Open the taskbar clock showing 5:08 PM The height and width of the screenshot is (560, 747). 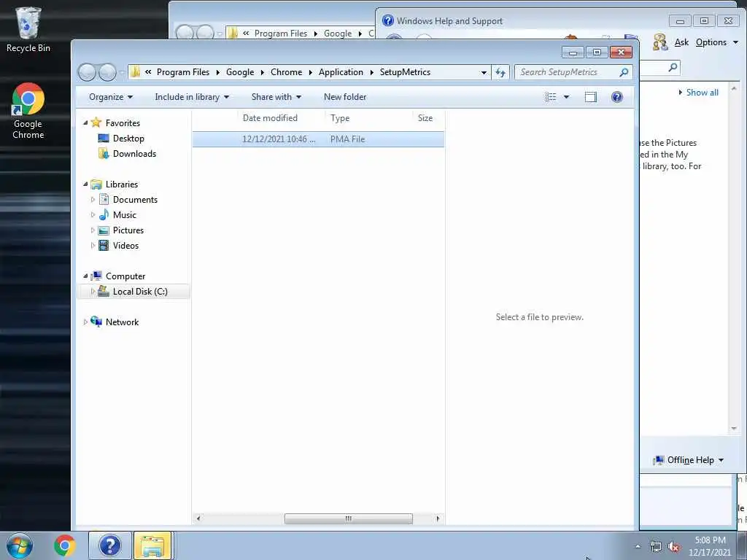click(710, 546)
